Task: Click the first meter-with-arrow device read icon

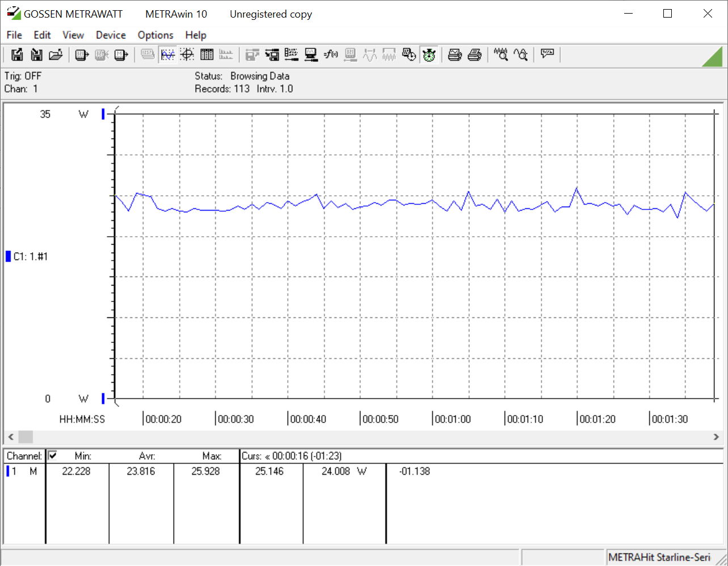Action: [x=82, y=54]
